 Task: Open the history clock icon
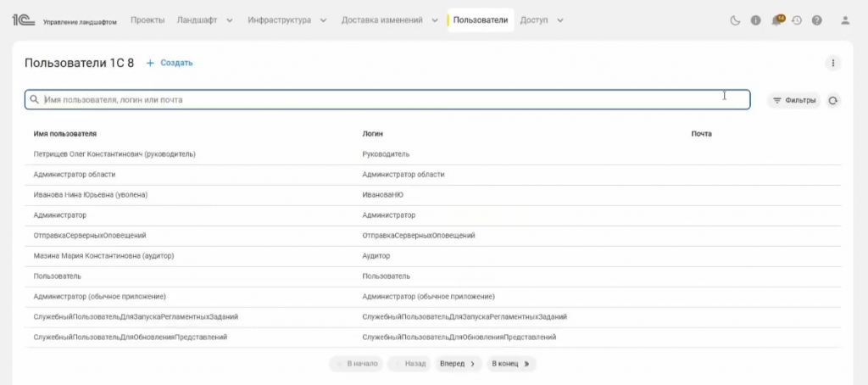[797, 20]
